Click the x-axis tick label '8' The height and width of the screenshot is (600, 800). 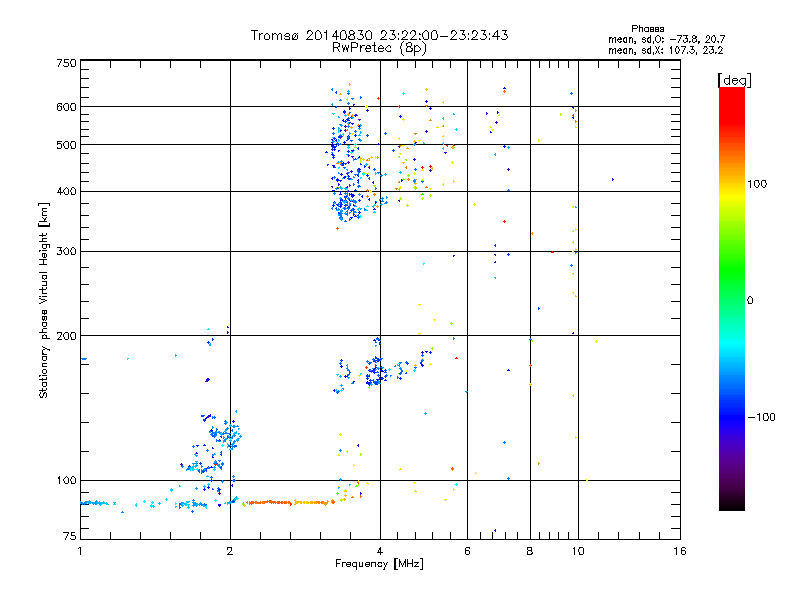point(530,551)
